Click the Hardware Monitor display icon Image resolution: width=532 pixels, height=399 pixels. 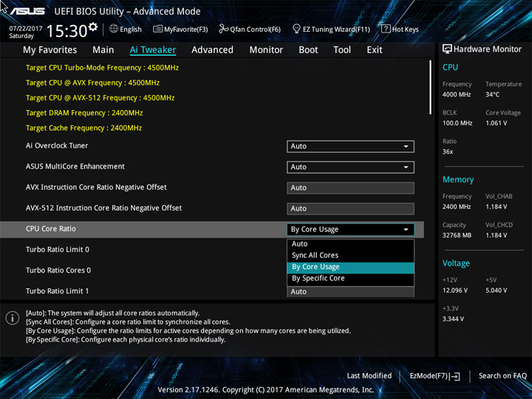click(447, 50)
